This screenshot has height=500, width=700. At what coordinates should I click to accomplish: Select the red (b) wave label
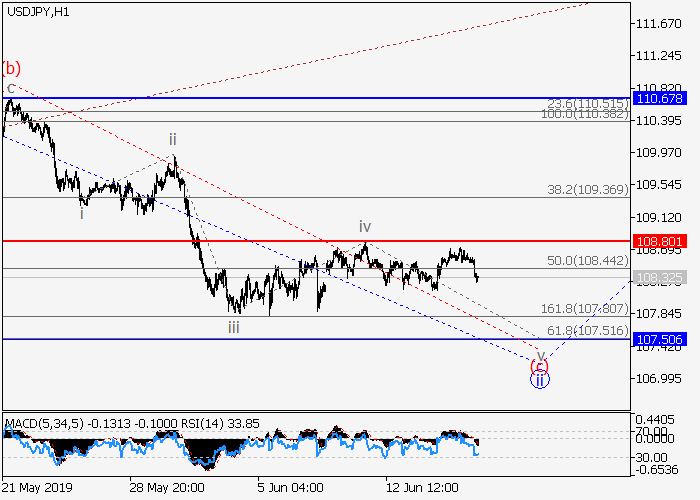12,68
